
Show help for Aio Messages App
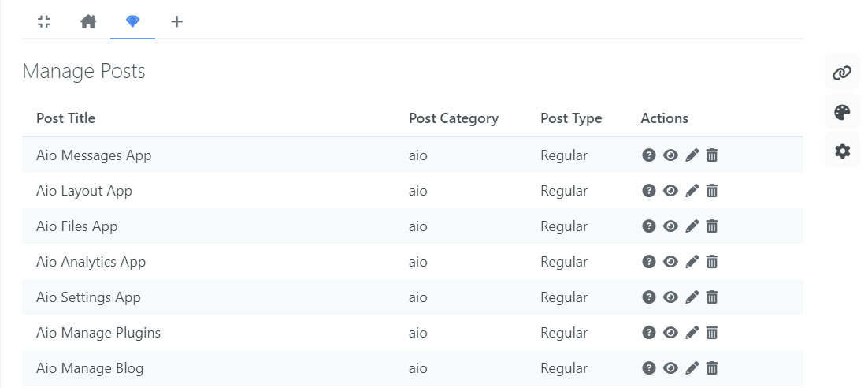pos(649,155)
